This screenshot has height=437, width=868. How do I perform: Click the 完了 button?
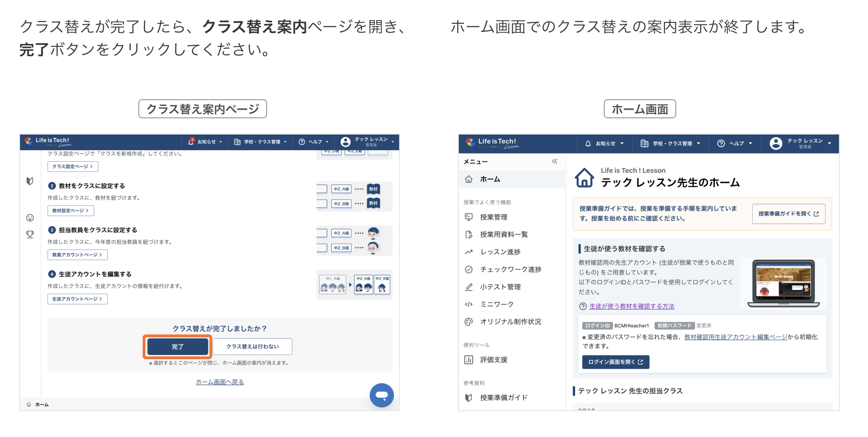point(177,347)
